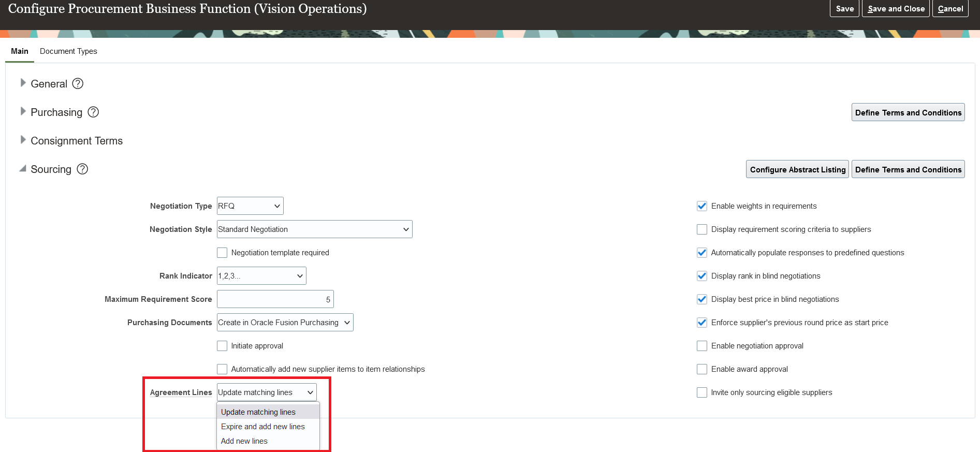Click the Save button
Image resolution: width=980 pixels, height=452 pixels.
coord(844,8)
